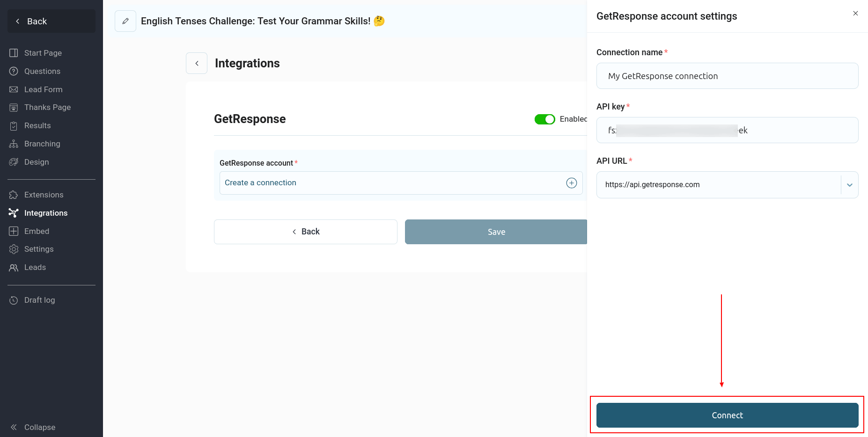868x437 pixels.
Task: Expand the API URL dropdown arrow
Action: (849, 185)
